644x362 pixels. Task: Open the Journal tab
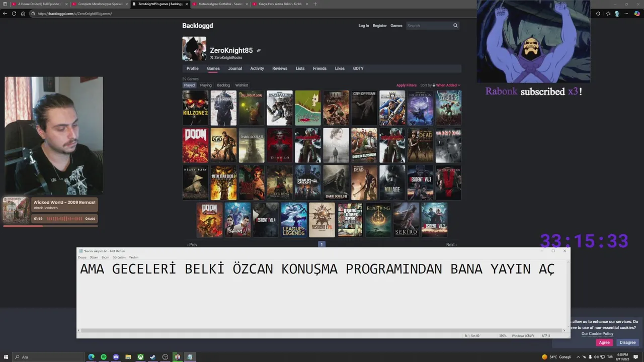235,68
